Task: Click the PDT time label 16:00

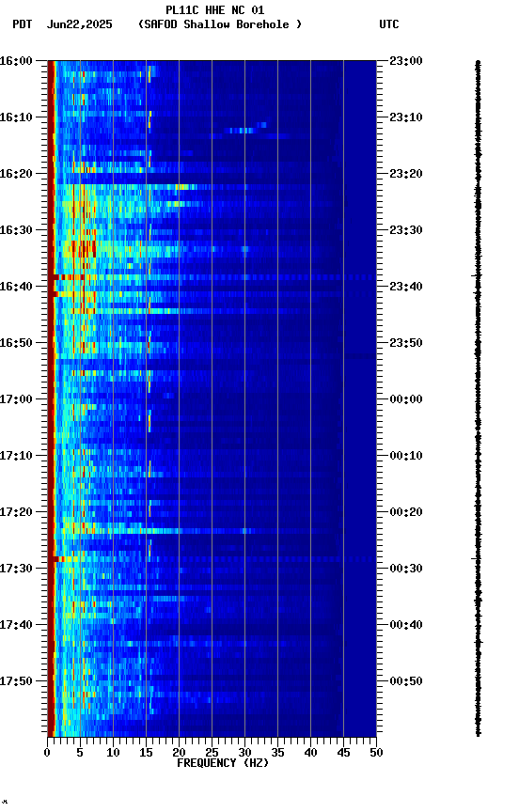Action: pyautogui.click(x=16, y=61)
